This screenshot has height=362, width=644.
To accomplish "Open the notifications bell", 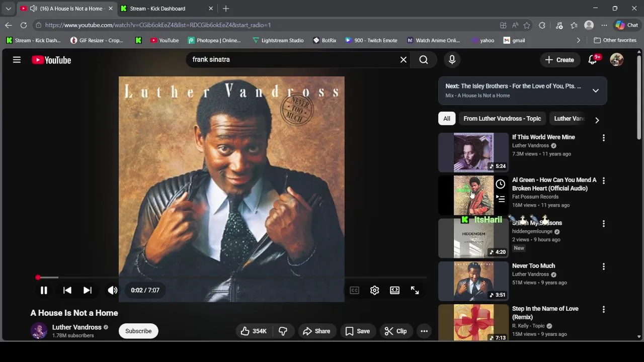I will (x=593, y=60).
